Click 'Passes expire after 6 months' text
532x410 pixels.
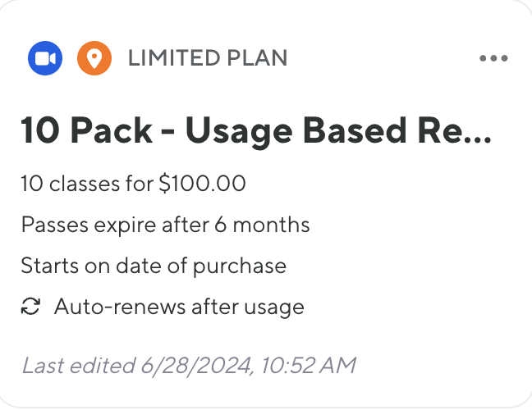click(166, 225)
